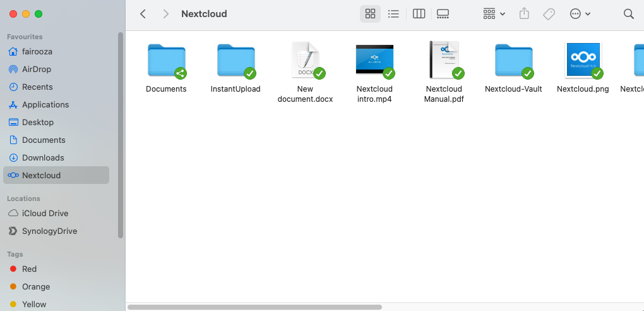Click the Share toolbar icon
Image resolution: width=644 pixels, height=311 pixels.
(524, 14)
